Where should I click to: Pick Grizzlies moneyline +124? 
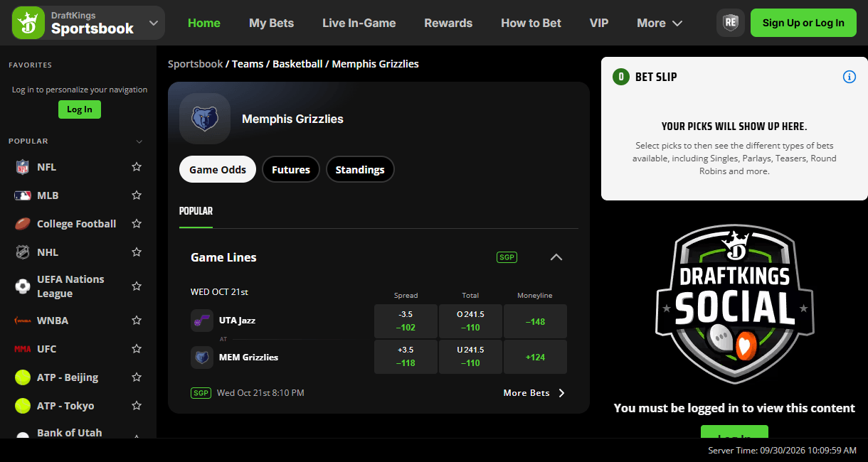535,357
